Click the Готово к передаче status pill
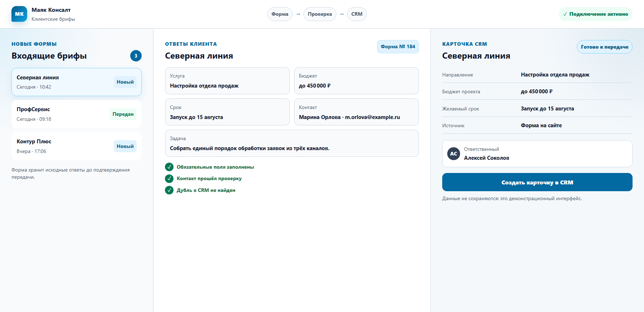 605,47
